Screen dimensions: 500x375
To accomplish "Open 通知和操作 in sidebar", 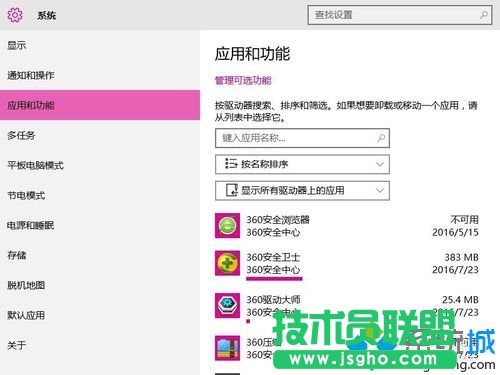I will point(100,75).
